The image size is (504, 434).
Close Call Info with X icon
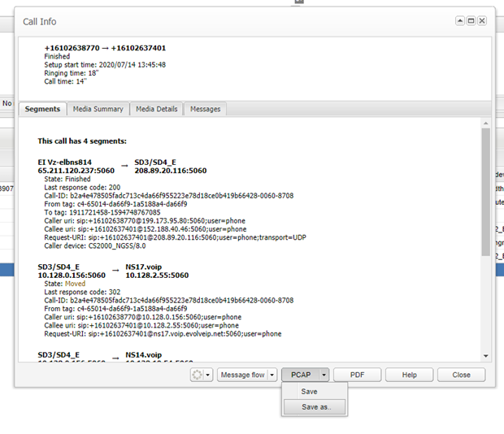(x=482, y=20)
